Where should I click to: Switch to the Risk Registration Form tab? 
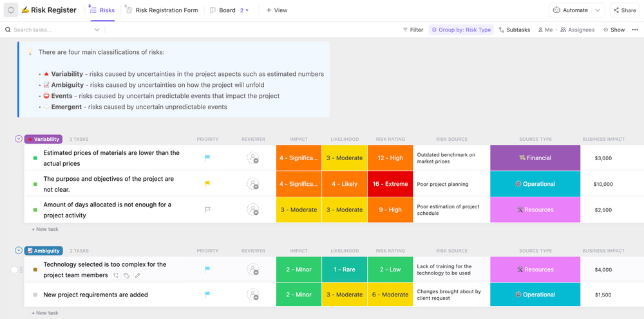162,10
